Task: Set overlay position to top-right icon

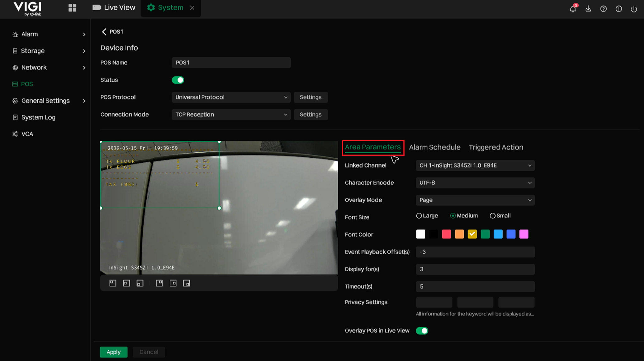Action: click(159, 283)
